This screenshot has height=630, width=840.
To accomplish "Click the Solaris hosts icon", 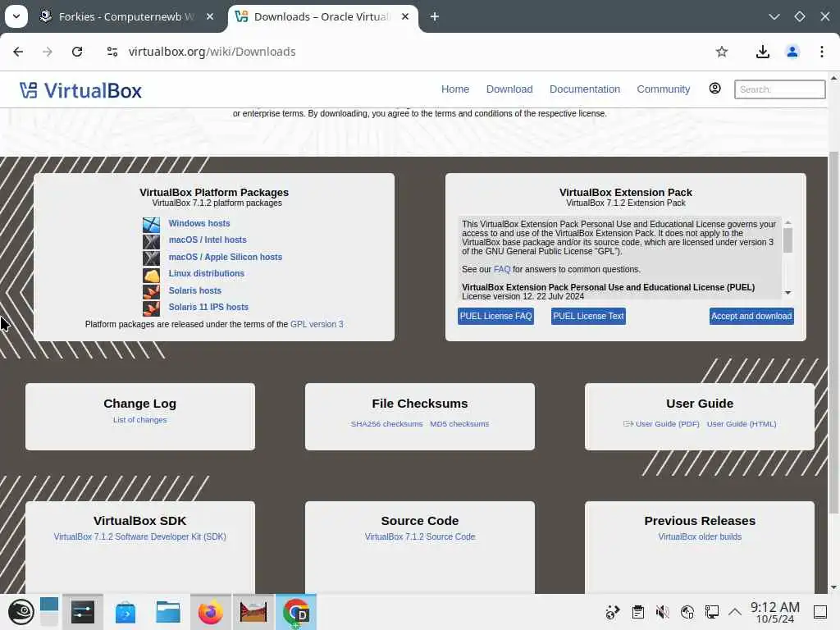I will [151, 291].
